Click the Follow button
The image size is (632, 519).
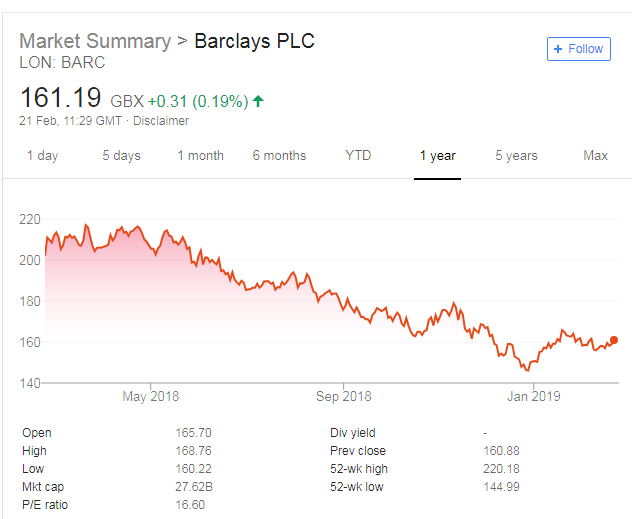pos(579,49)
